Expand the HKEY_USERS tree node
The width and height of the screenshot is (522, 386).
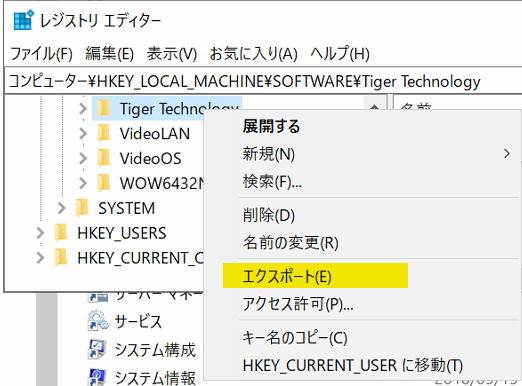point(40,233)
